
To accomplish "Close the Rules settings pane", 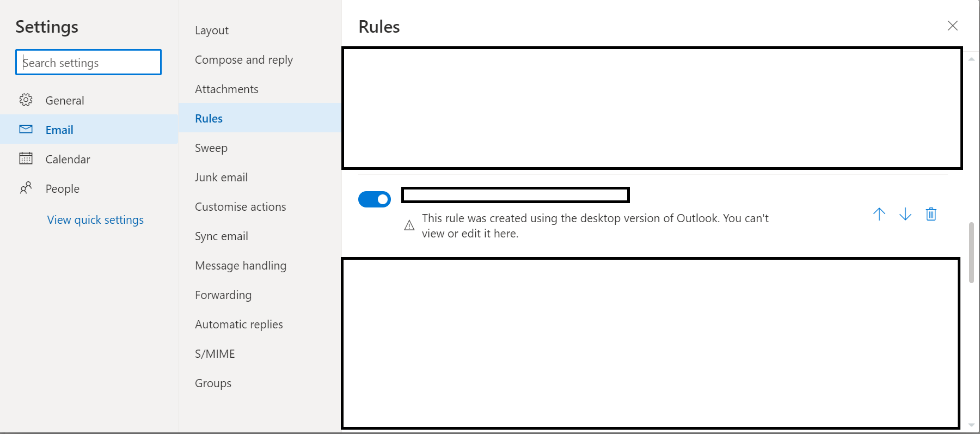I will pos(952,26).
